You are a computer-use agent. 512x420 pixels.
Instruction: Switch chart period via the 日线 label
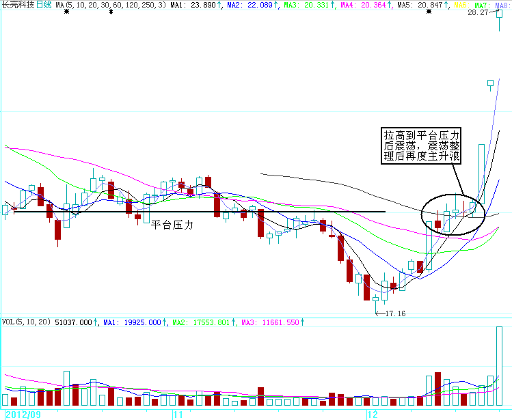[x=44, y=5]
